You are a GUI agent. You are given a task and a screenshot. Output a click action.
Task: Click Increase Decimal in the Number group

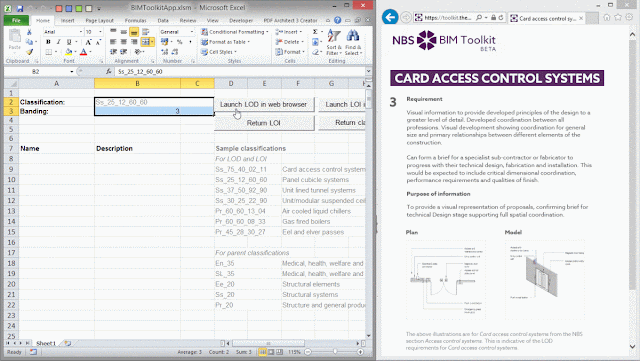point(164,52)
